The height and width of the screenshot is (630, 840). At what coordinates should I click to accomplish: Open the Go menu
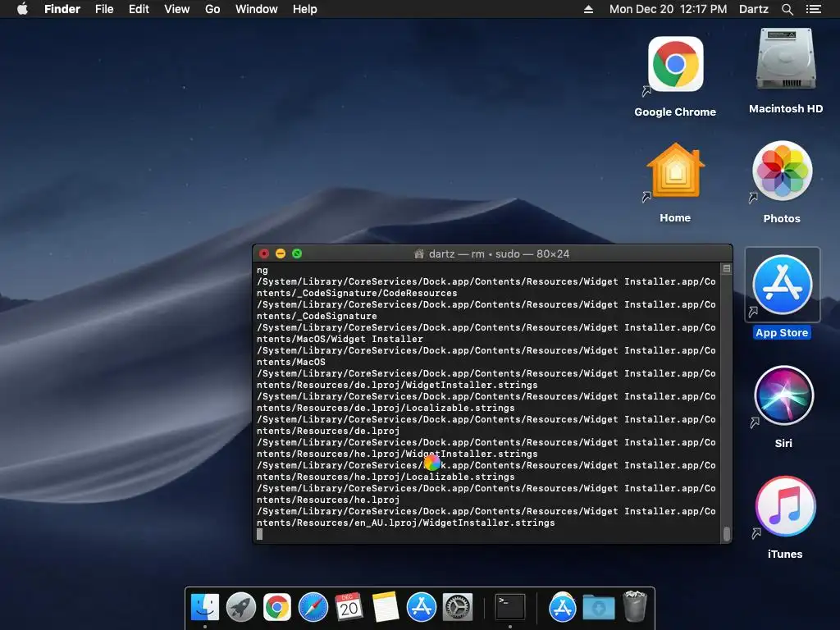click(x=212, y=9)
